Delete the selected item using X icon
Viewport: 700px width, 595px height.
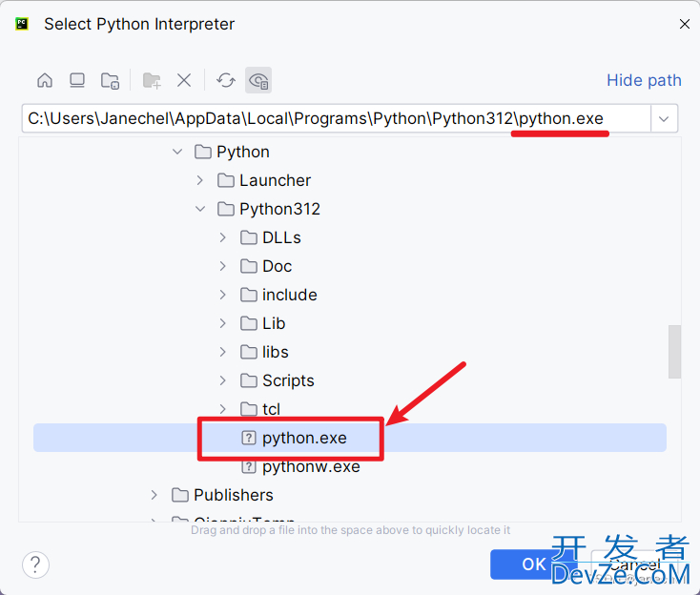pos(184,81)
